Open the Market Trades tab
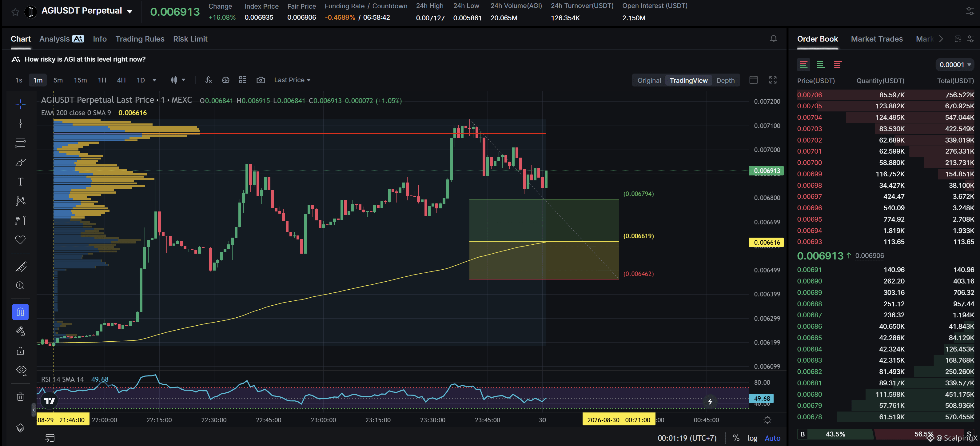Viewport: 980px width, 446px height. pos(877,39)
